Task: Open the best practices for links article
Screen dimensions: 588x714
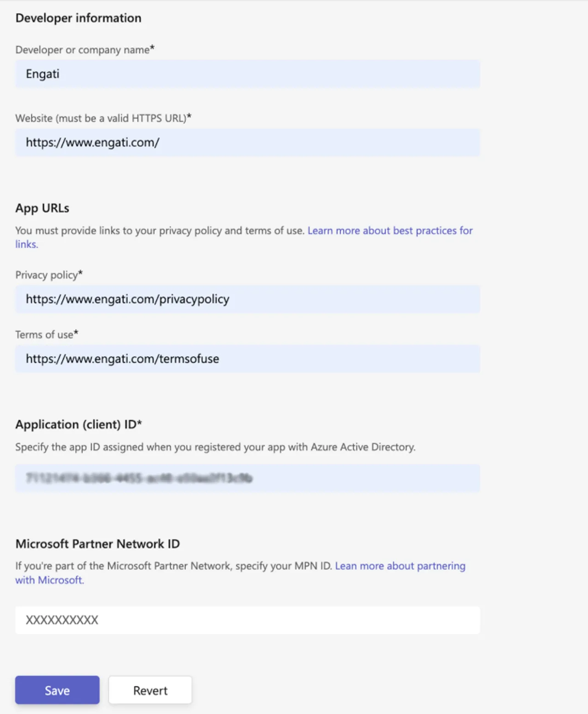Action: point(390,231)
